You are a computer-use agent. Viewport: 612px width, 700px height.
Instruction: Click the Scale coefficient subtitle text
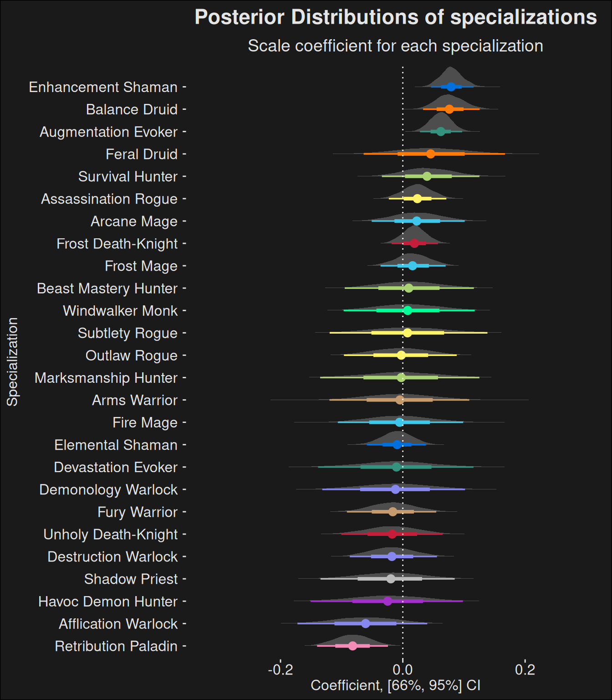point(395,46)
